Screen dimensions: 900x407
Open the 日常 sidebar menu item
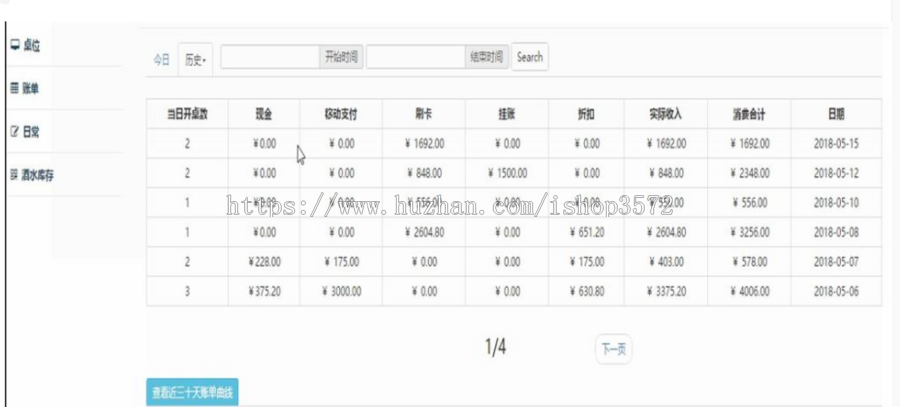click(30, 132)
